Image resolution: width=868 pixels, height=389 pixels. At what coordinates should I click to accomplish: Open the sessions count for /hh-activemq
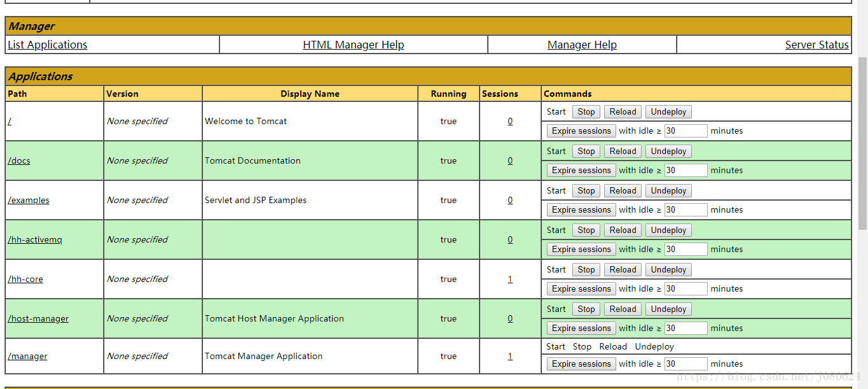510,239
